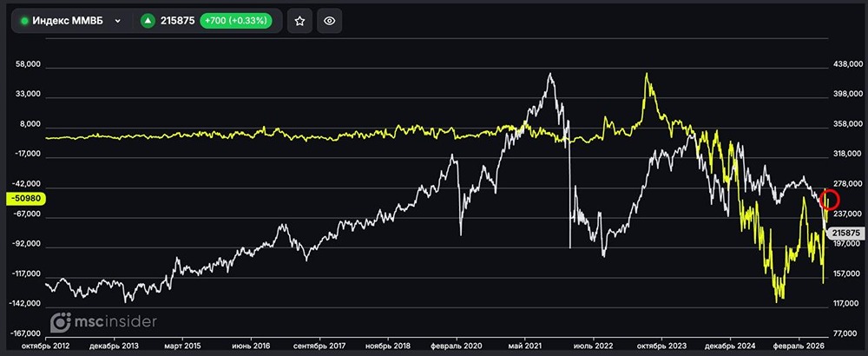
Task: Click the red circle marker on chart
Action: tap(831, 199)
